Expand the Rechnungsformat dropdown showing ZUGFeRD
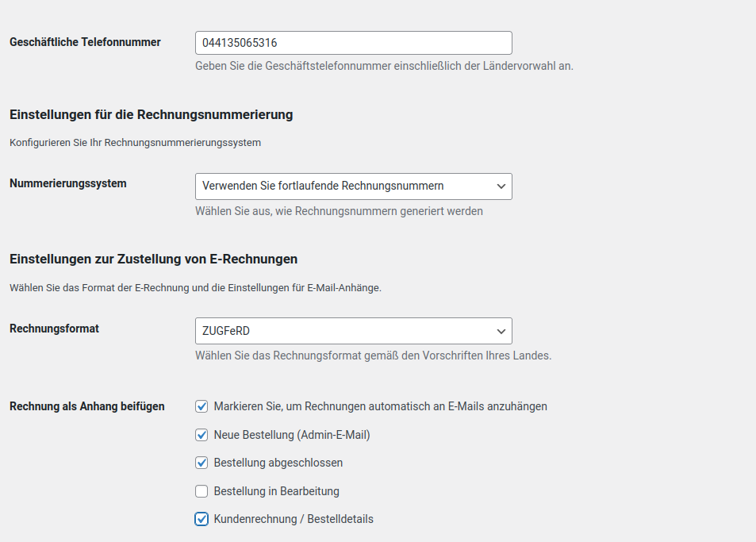Image resolution: width=756 pixels, height=542 pixels. [353, 331]
